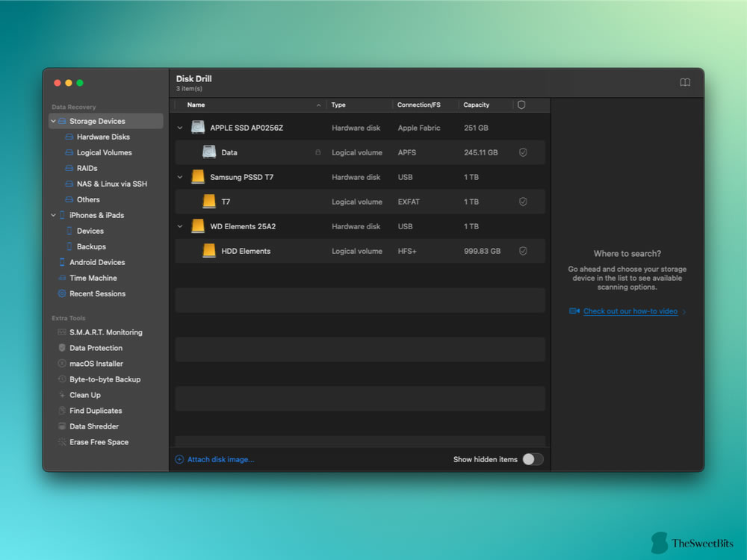Image resolution: width=747 pixels, height=560 pixels.
Task: Open the Others storage category
Action: pos(88,199)
